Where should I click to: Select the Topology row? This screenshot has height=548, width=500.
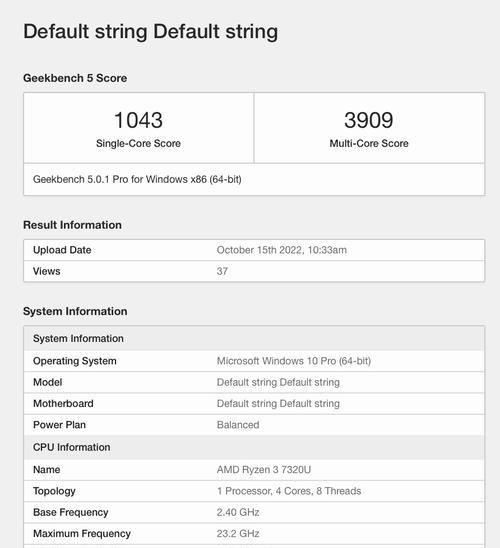[254, 491]
